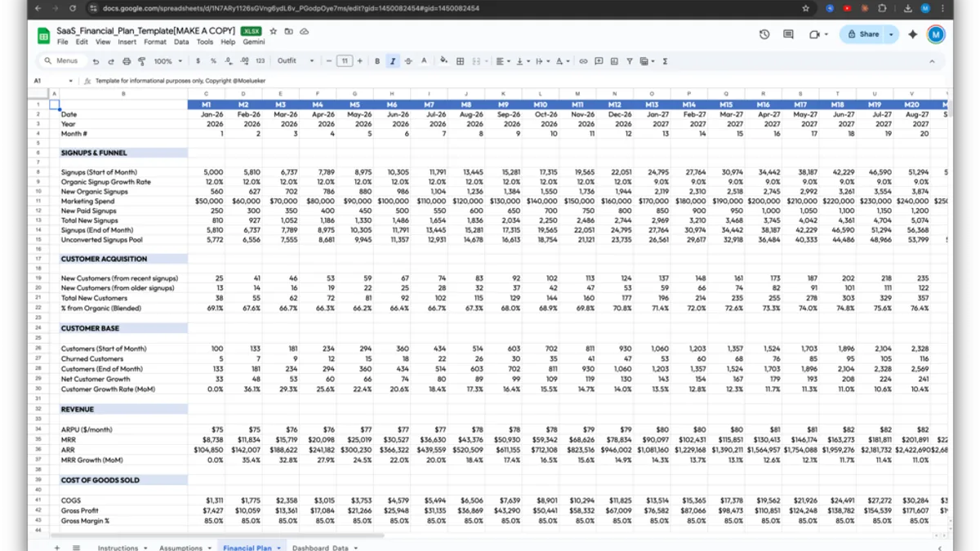This screenshot has height=551, width=980.
Task: Open the Meet video call icon
Action: click(x=818, y=34)
